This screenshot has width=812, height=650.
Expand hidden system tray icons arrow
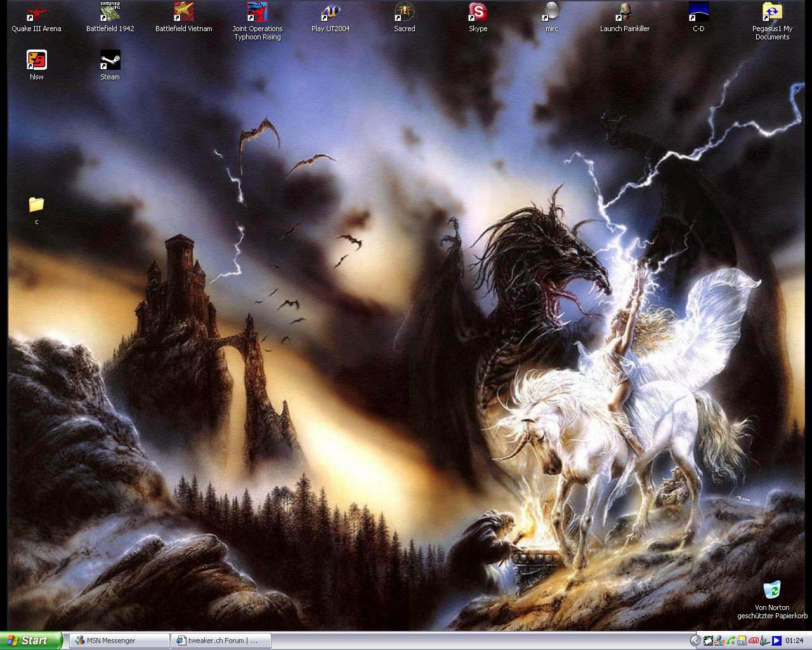696,640
